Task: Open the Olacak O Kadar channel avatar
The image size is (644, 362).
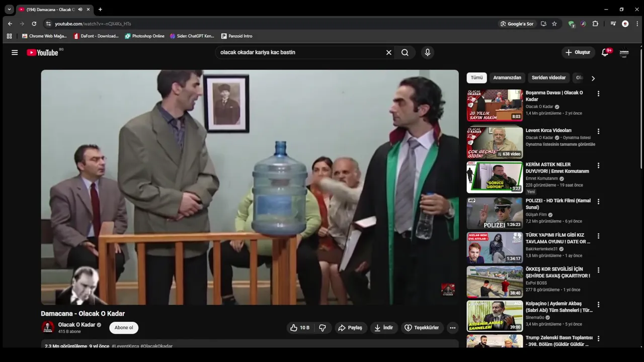Action: [x=48, y=328]
